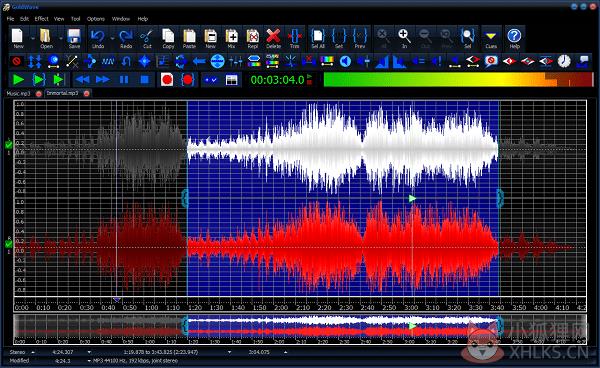Open the dropdown after 4:24.307 length

(89, 352)
